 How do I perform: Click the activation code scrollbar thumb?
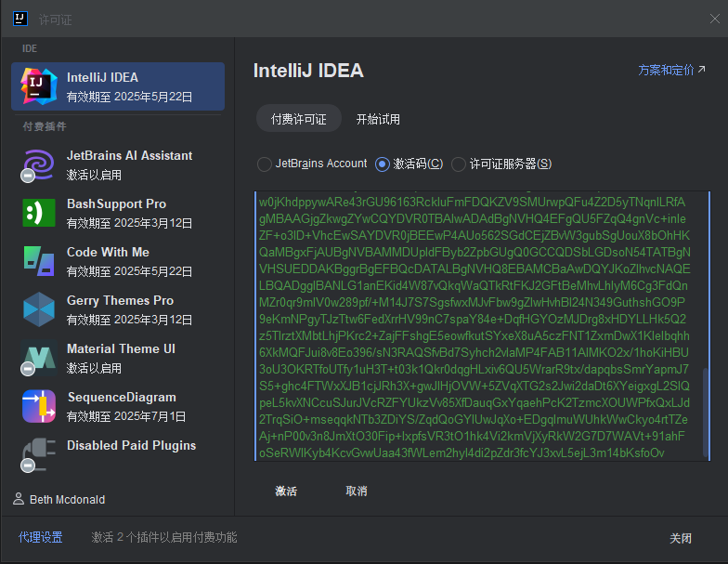tap(706, 413)
